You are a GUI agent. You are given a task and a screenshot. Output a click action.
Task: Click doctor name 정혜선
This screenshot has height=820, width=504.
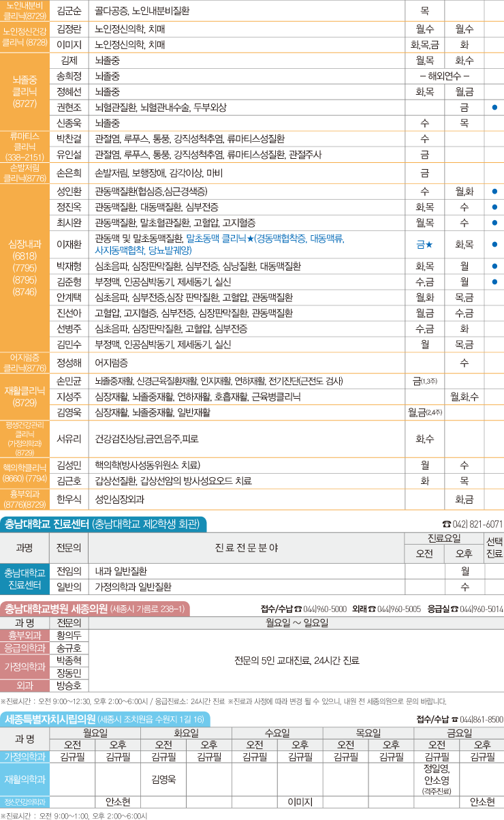(69, 91)
